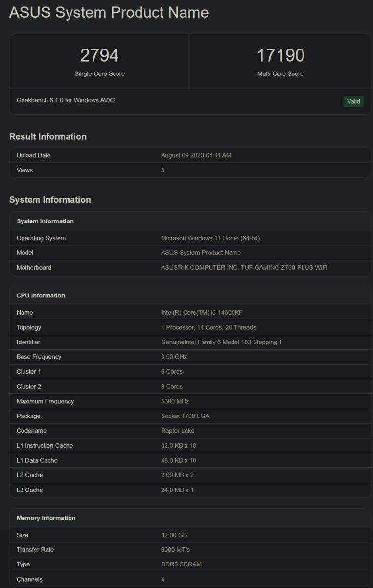Select motherboard TUF GAMING Z790-PLUS WIFI value
This screenshot has height=588, width=373.
coord(244,268)
